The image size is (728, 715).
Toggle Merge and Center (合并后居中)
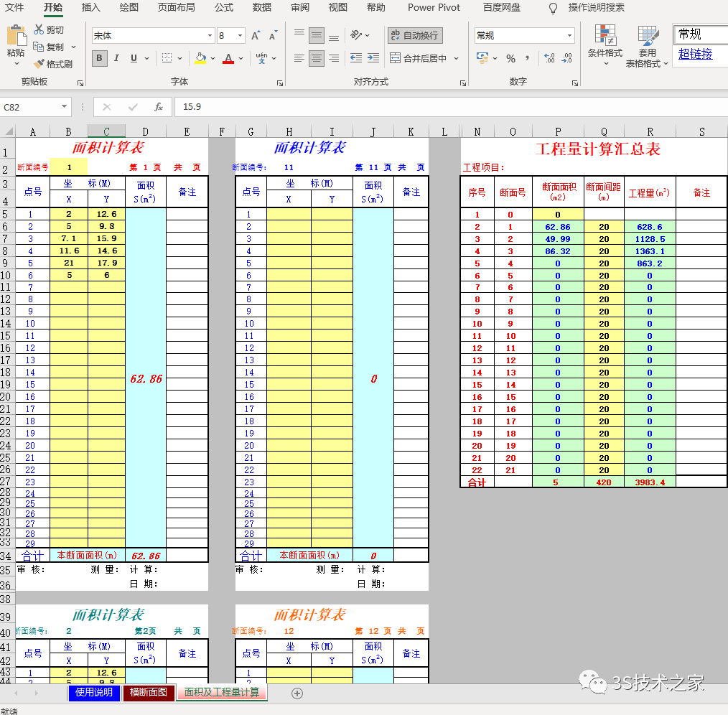click(419, 58)
